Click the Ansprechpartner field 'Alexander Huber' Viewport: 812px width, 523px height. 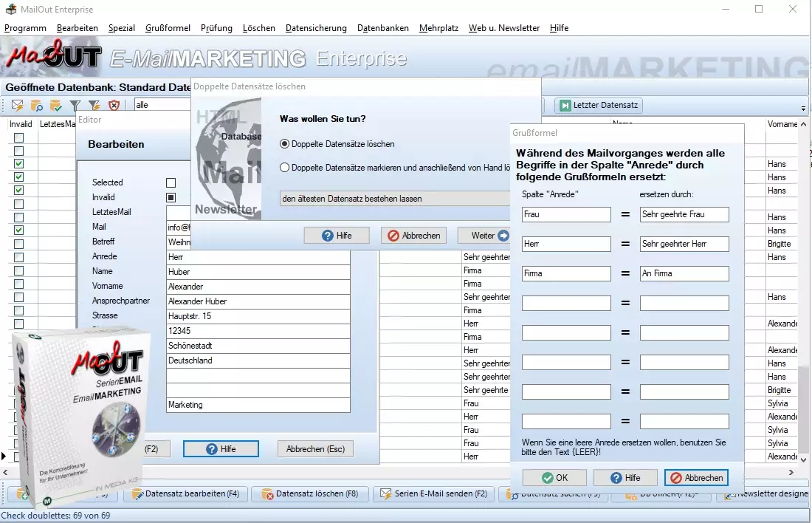click(258, 301)
